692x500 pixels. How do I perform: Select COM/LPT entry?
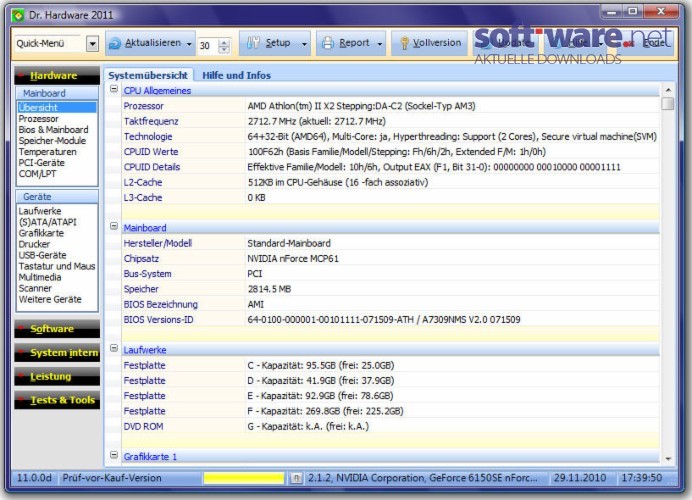point(37,174)
